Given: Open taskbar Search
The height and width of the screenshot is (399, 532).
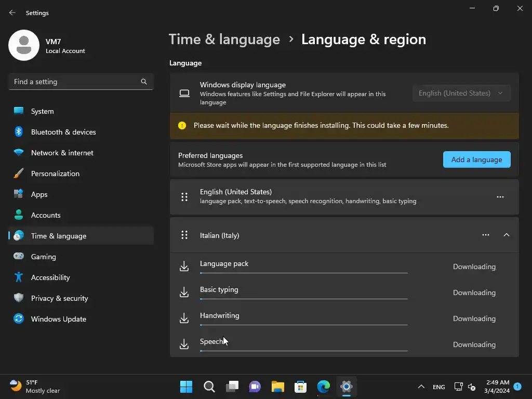Looking at the screenshot, I should 209,387.
